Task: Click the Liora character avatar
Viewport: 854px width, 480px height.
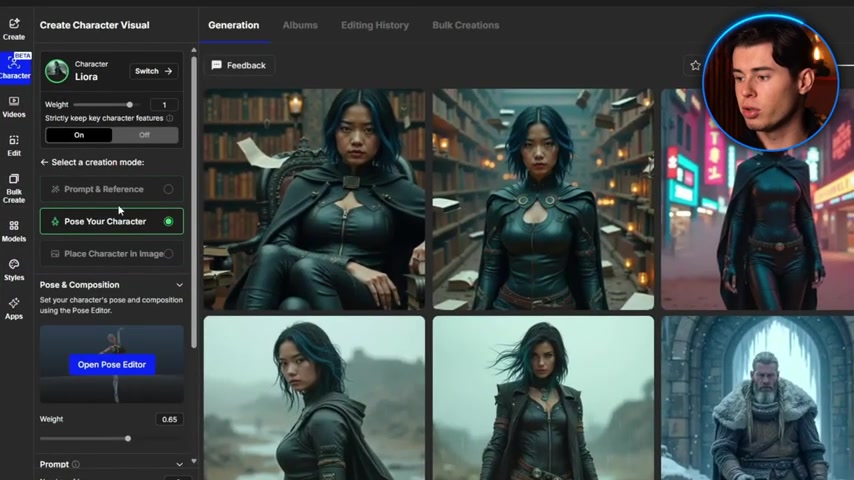Action: (57, 71)
